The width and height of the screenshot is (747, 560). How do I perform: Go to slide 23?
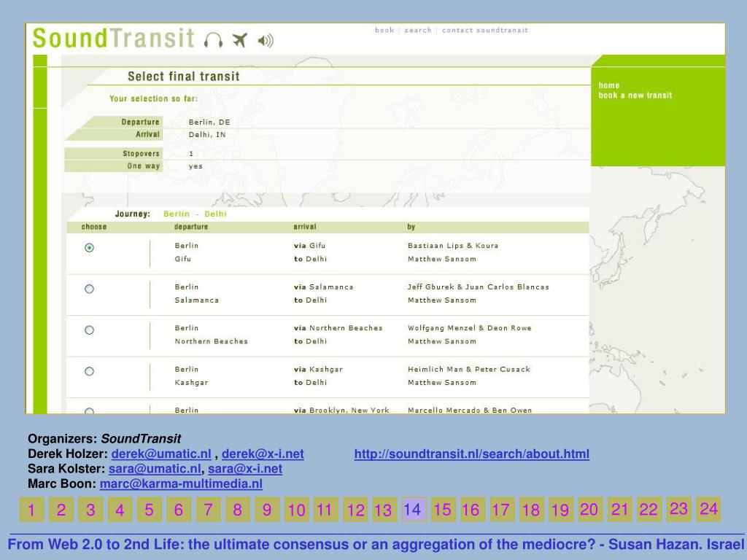click(x=679, y=510)
